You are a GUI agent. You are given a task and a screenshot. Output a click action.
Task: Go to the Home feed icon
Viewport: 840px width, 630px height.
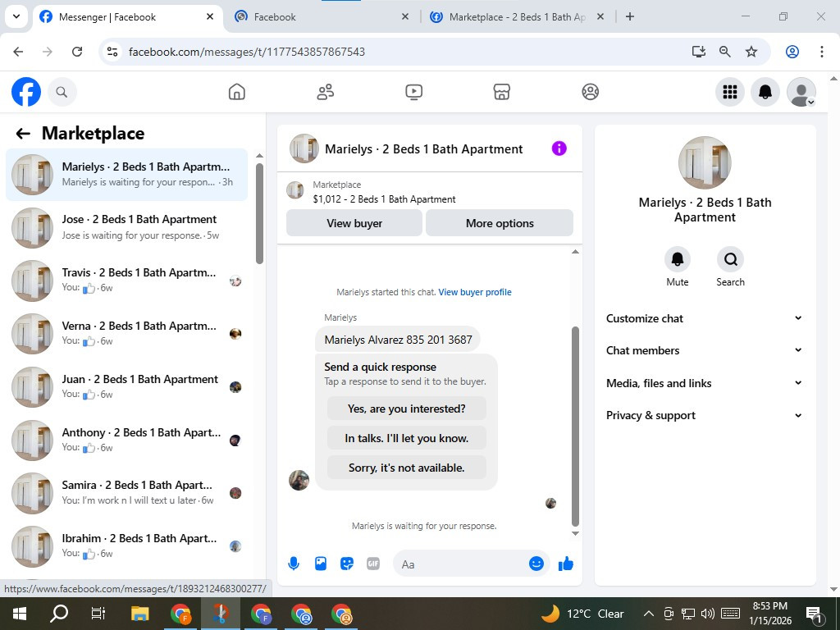237,92
